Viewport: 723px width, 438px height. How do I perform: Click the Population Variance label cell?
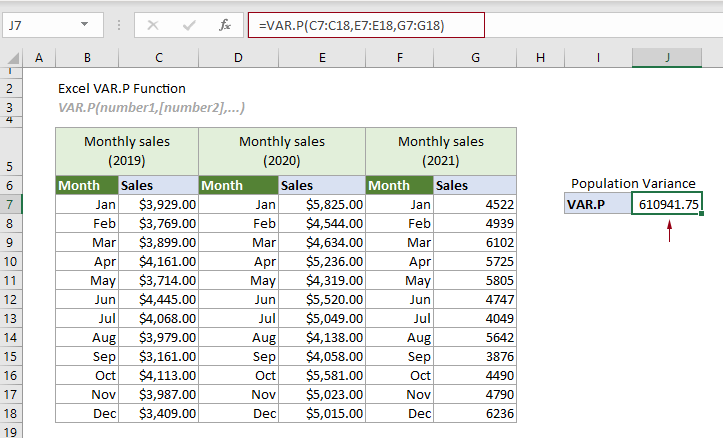coord(632,184)
